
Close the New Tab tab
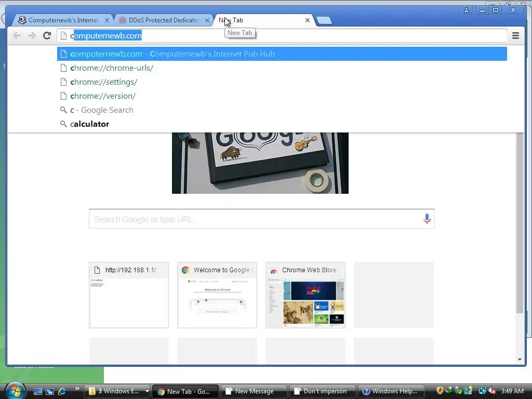coord(308,20)
